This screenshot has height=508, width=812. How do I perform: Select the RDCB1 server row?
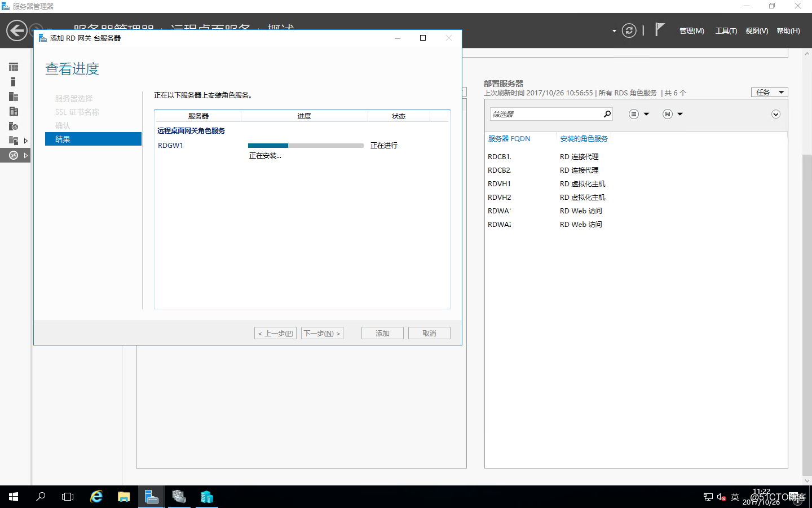(636, 156)
